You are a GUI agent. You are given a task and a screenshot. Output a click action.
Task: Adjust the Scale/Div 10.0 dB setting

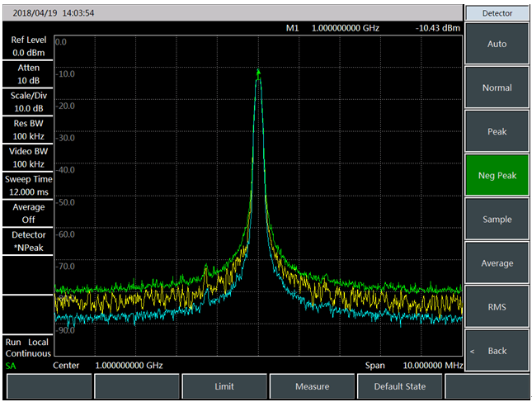[x=28, y=102]
